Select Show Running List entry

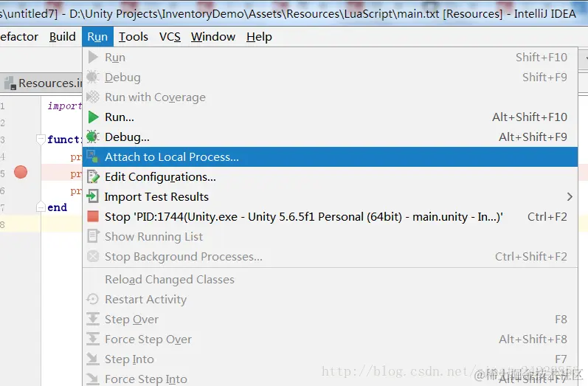(330, 236)
